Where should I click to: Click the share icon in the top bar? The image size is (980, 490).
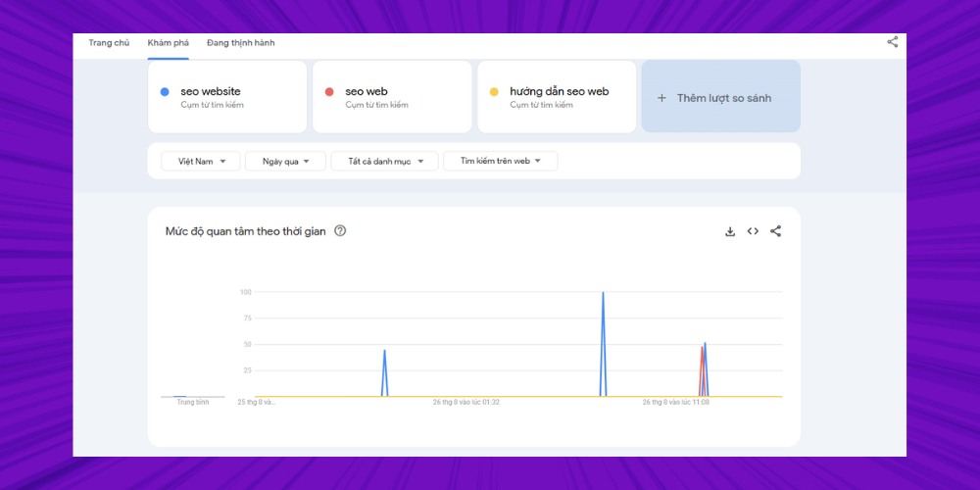[x=893, y=42]
